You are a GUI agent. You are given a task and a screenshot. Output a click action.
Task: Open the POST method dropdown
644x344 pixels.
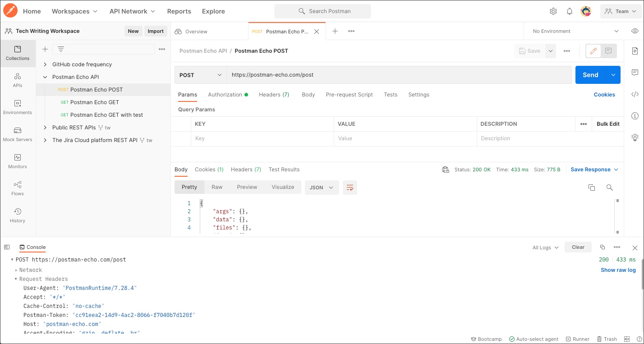201,75
